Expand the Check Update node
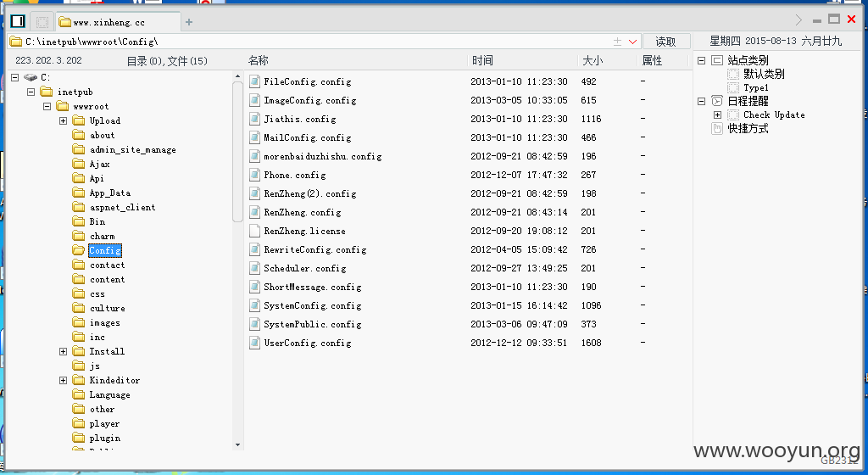 717,115
